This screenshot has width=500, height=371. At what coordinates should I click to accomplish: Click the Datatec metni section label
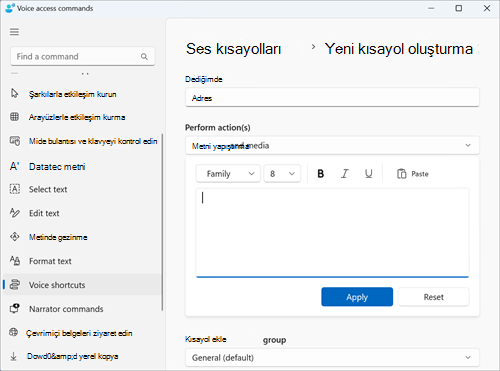(x=57, y=166)
